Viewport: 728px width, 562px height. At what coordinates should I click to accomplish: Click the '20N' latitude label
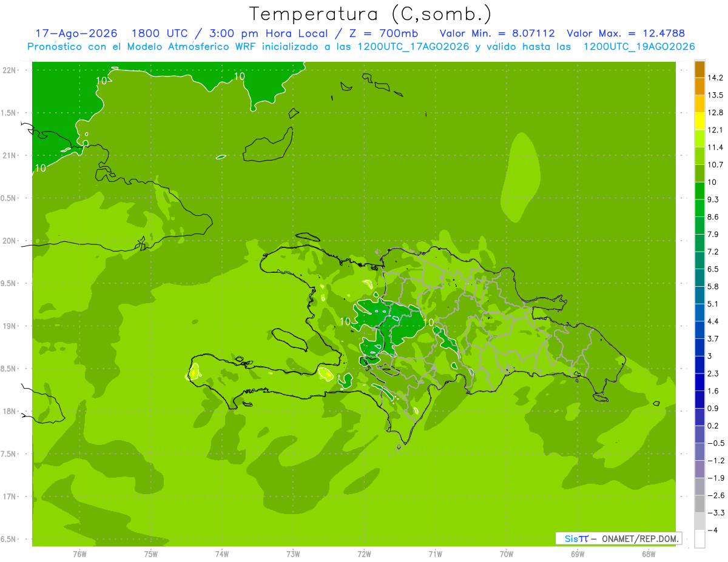10,241
